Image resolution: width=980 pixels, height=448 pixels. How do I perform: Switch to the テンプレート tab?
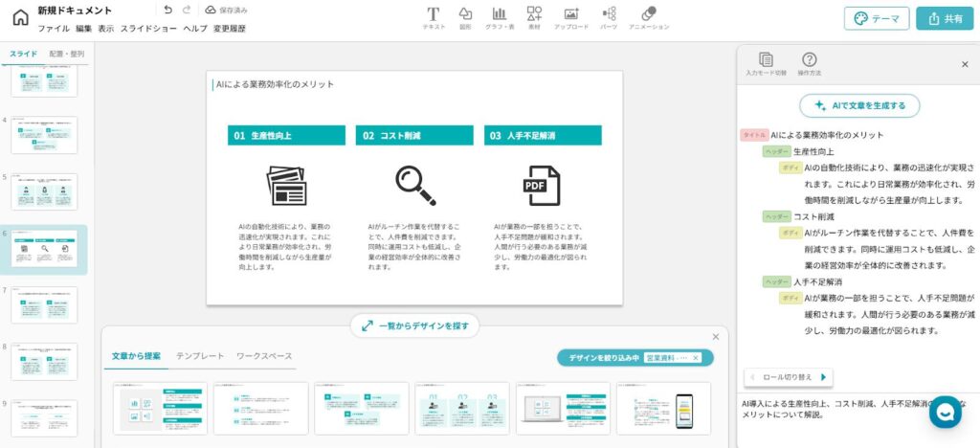click(200, 355)
